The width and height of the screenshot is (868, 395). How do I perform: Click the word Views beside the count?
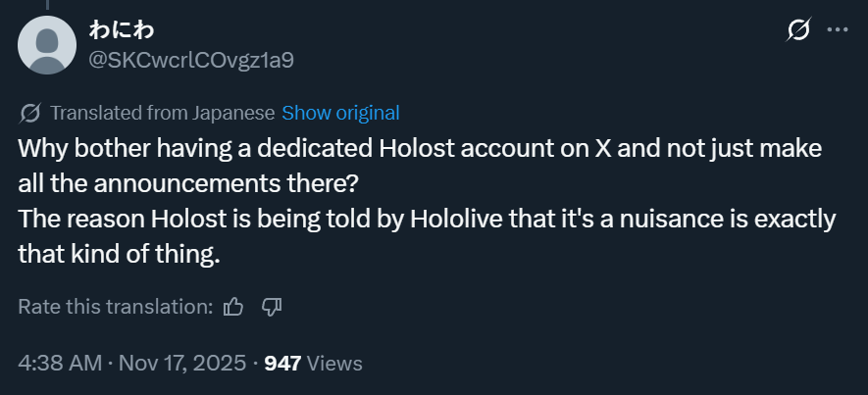click(x=334, y=363)
